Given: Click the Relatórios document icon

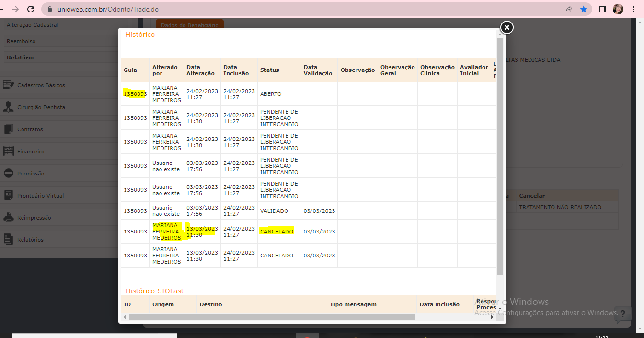Looking at the screenshot, I should click(8, 239).
